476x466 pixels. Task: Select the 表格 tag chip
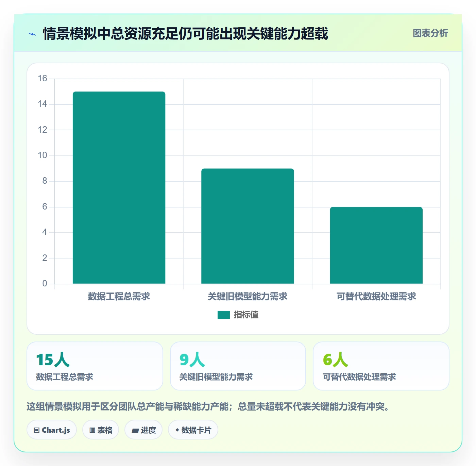coord(101,430)
